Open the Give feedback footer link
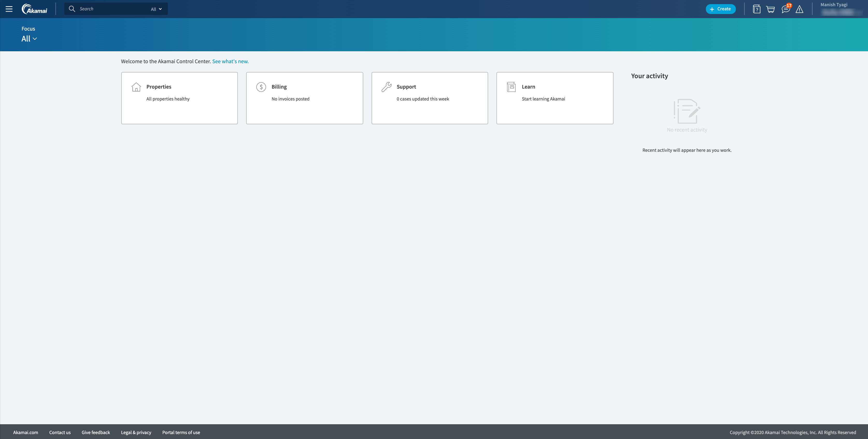 point(96,432)
